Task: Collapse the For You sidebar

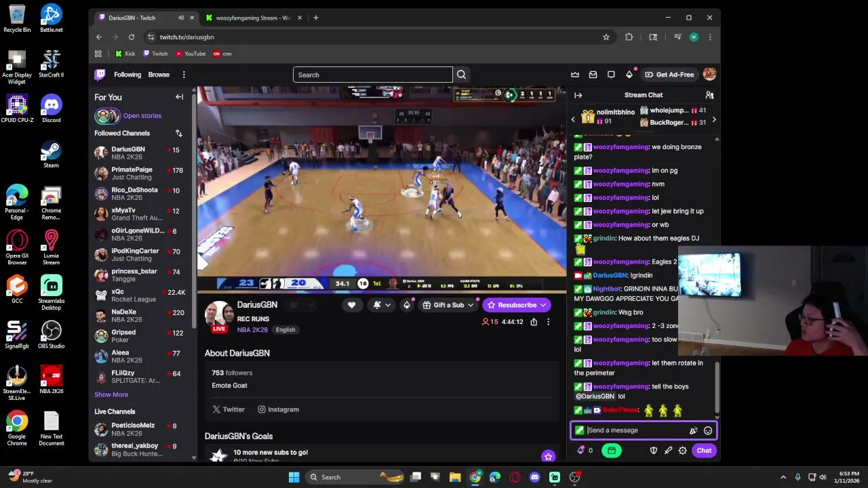Action: [179, 97]
